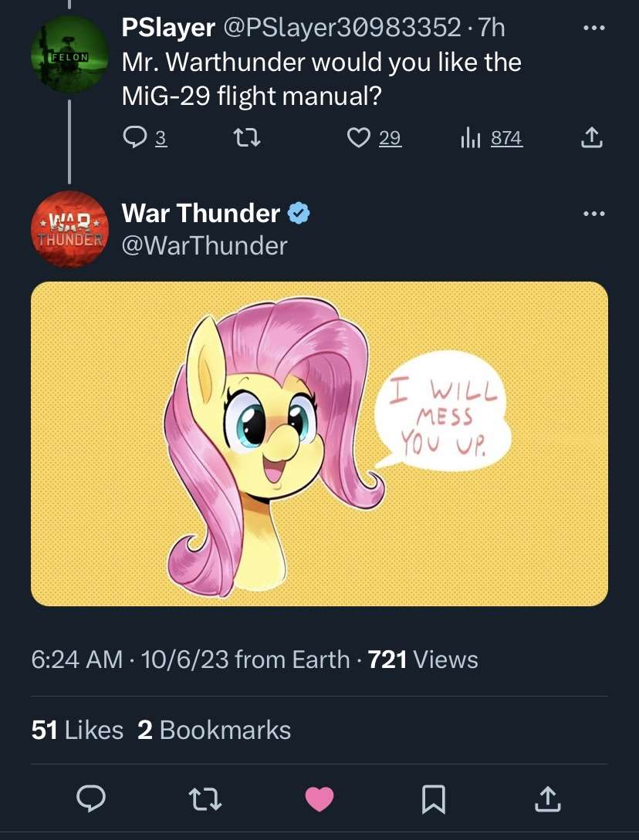View the 51 Likes list

77,730
